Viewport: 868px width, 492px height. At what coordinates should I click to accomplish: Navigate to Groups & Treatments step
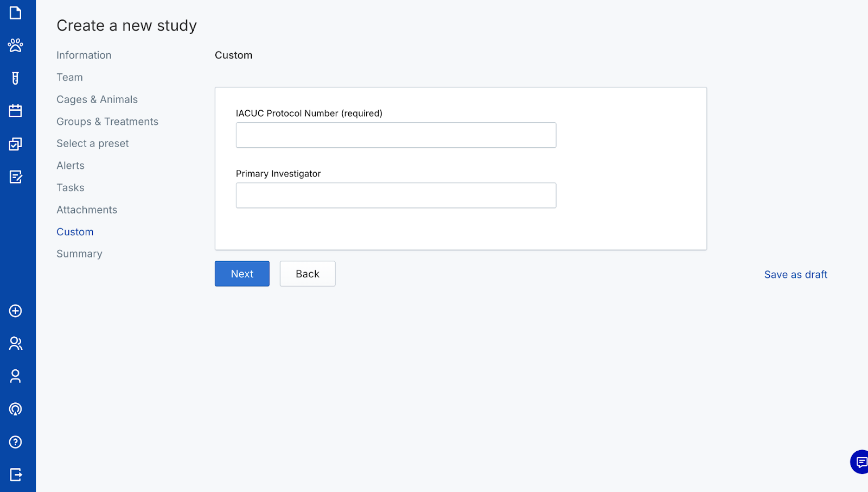coord(107,122)
